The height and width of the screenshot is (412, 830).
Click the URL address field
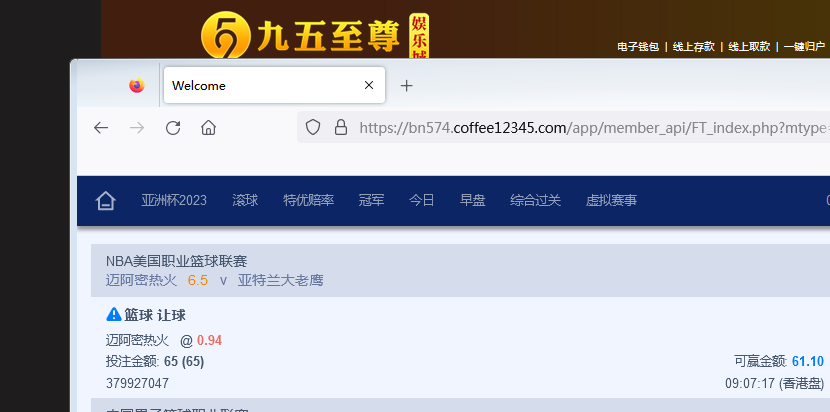(x=590, y=128)
